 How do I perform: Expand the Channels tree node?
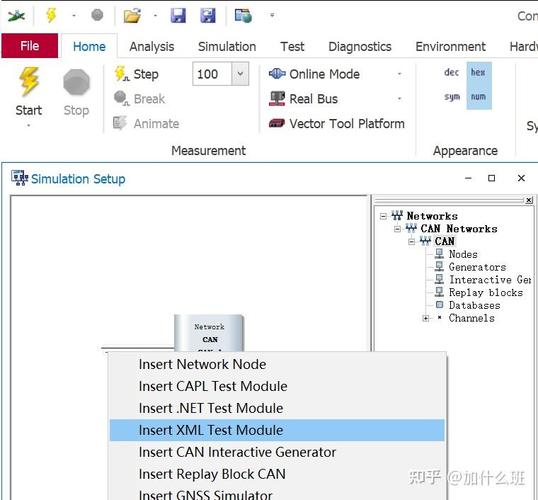pyautogui.click(x=425, y=318)
